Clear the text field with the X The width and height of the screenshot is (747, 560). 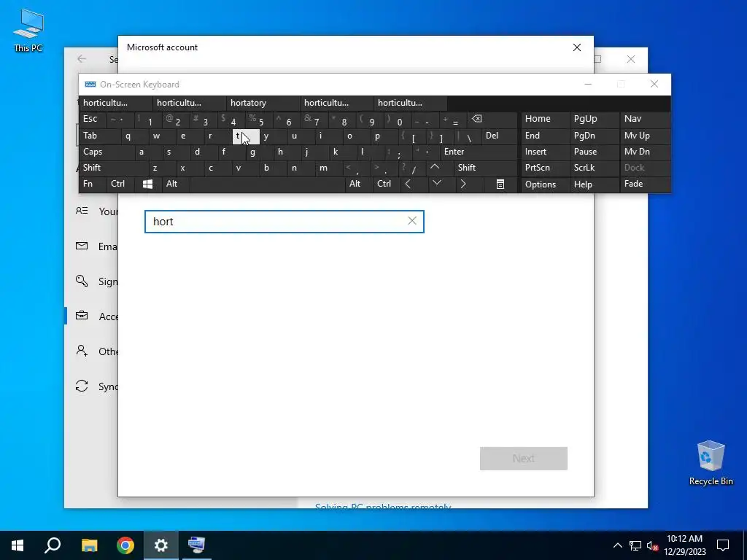point(412,221)
